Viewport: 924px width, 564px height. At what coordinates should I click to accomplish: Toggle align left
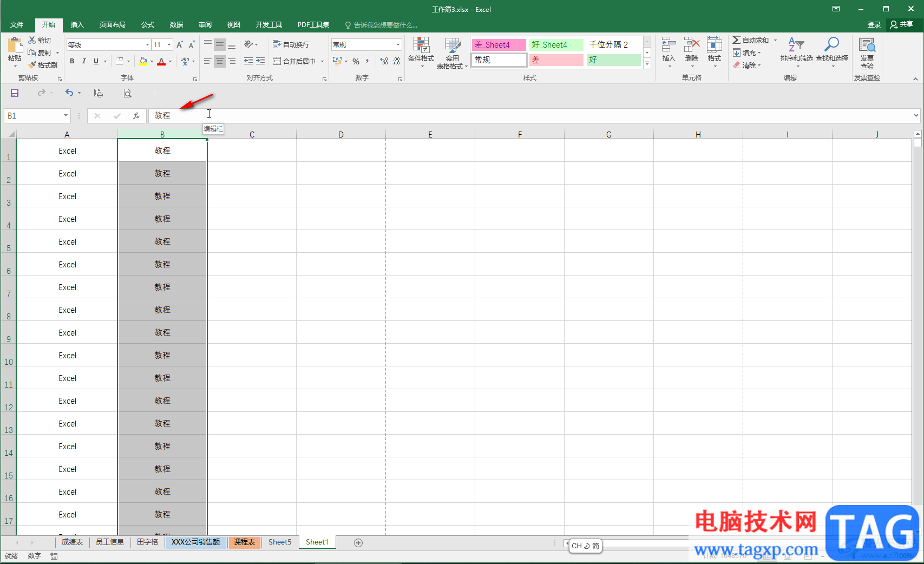pyautogui.click(x=207, y=61)
